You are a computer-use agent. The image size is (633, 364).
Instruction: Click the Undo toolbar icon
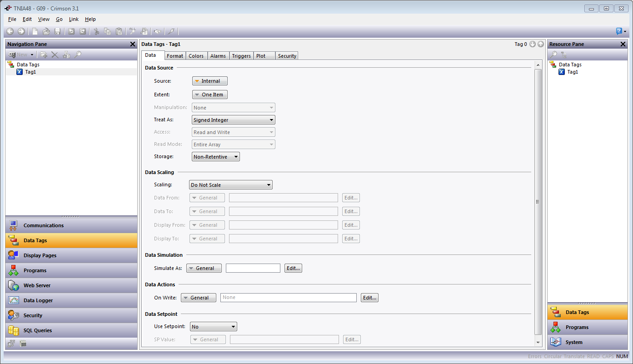point(71,31)
